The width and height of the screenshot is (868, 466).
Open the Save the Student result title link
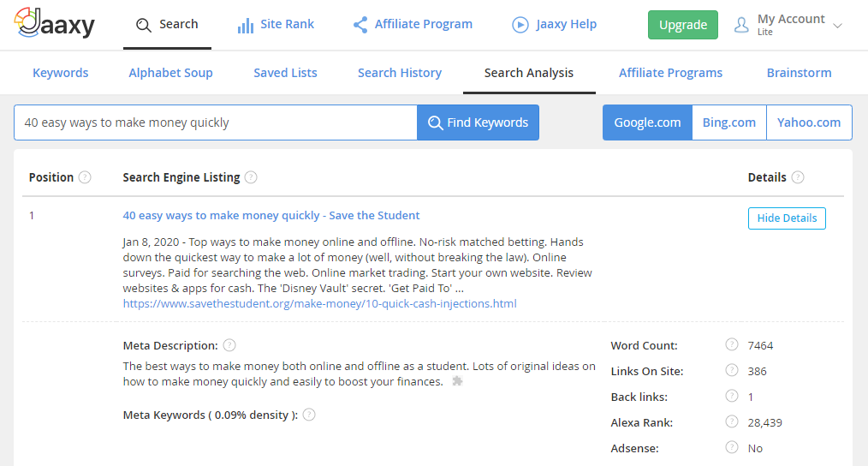(x=271, y=216)
